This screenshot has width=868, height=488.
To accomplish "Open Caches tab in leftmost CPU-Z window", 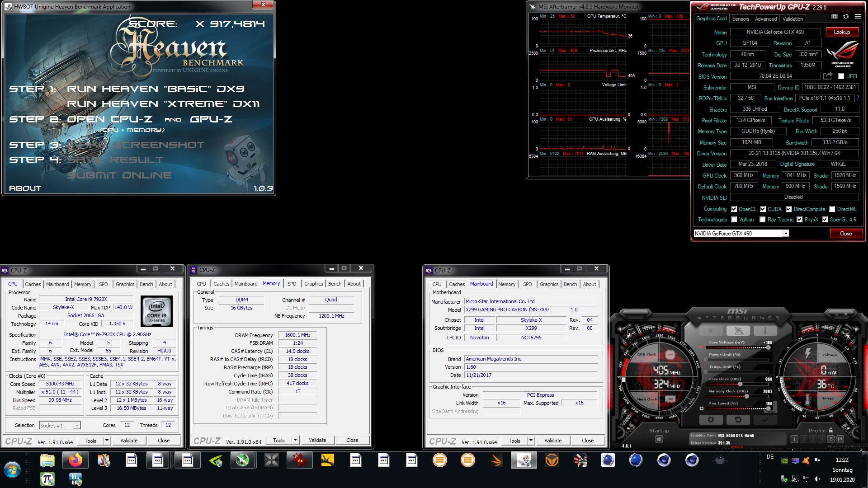I will (33, 284).
